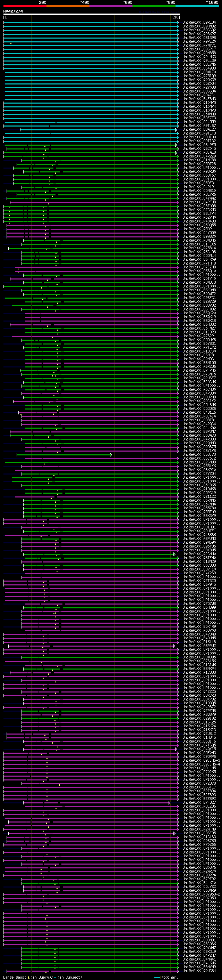This screenshot has height=980, width=222.
Task: Open hit UniRef100_Q93XR7
Action: [x=199, y=34]
